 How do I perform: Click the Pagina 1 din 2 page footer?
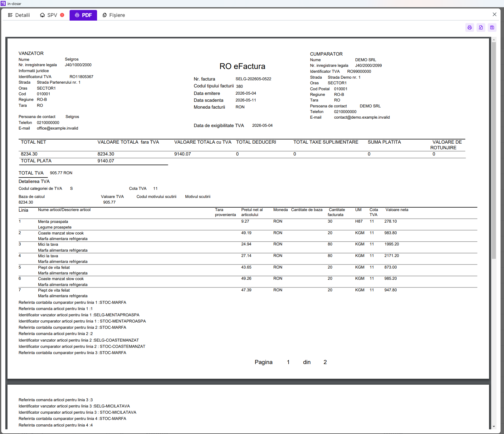click(291, 362)
